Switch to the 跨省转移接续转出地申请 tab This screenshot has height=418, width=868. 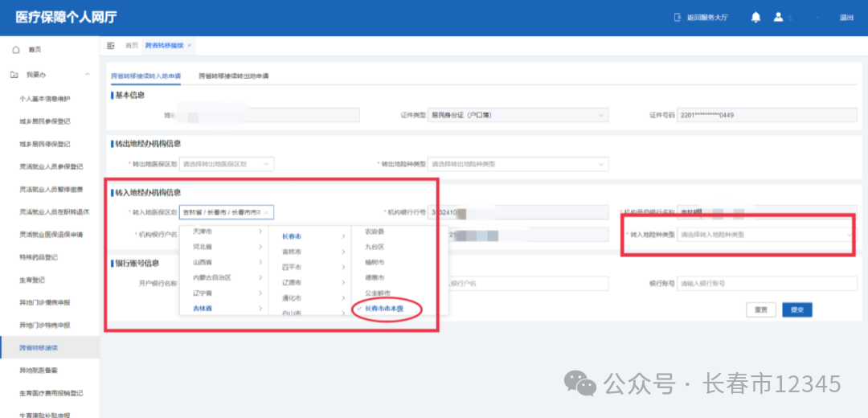234,76
